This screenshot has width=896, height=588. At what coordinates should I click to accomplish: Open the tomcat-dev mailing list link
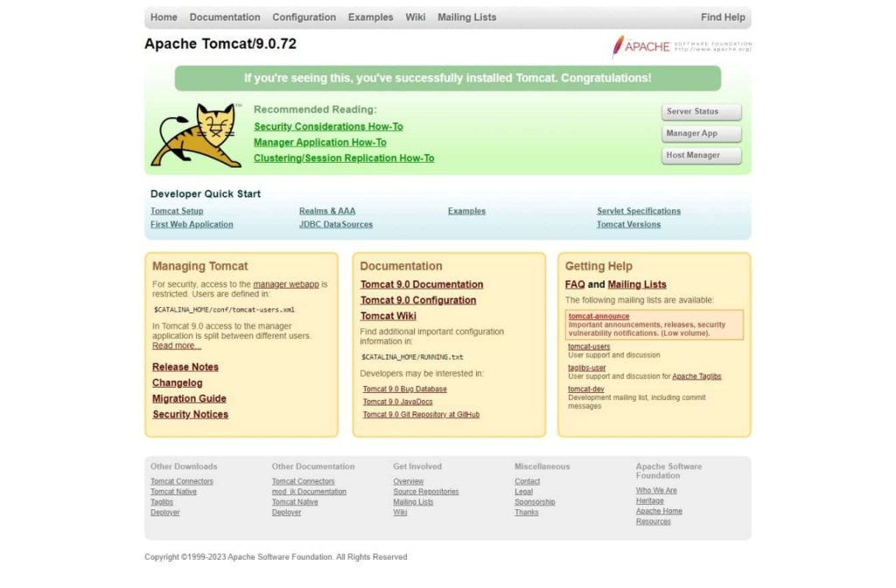point(586,389)
